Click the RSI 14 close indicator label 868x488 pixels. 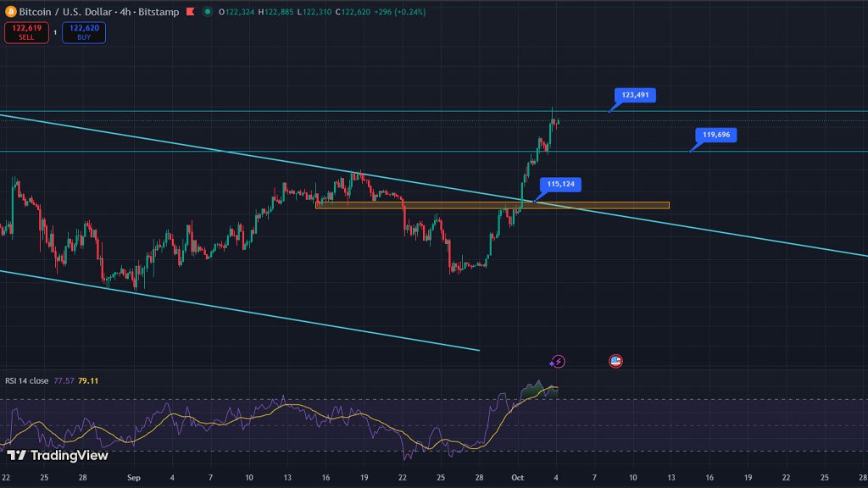pos(27,380)
